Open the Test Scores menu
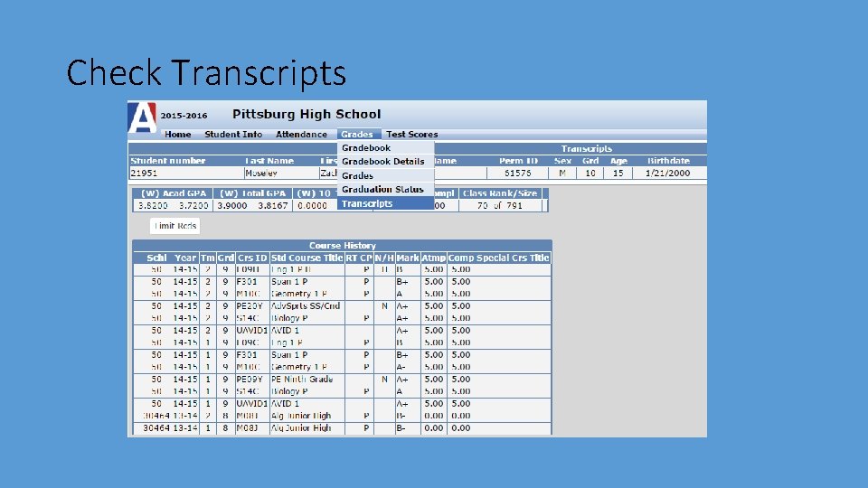 click(412, 135)
